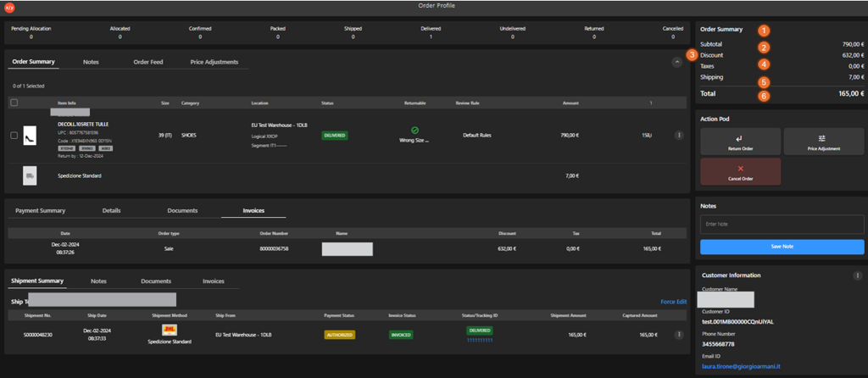Switch to the Payment Summary tab
Screen dimensions: 868x378
point(41,211)
